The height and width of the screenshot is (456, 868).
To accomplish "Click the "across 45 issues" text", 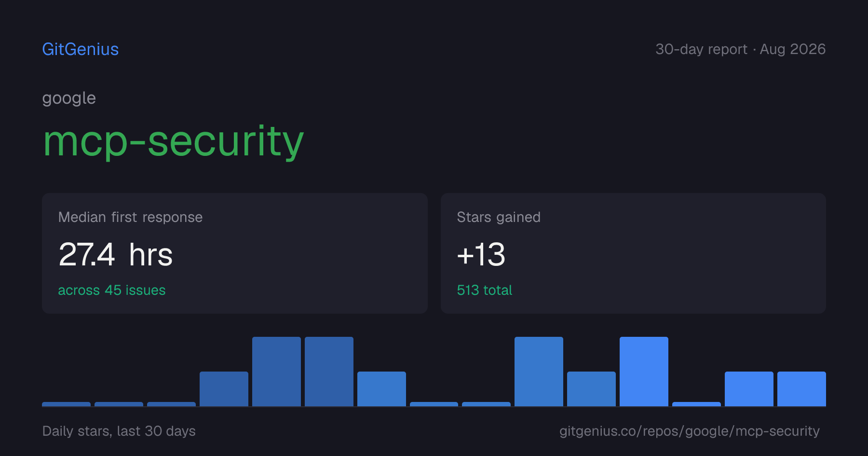I will [x=112, y=290].
